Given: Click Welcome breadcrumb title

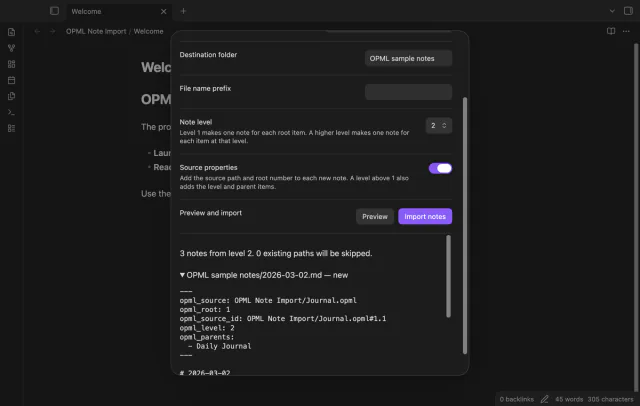Looking at the screenshot, I should [x=148, y=31].
